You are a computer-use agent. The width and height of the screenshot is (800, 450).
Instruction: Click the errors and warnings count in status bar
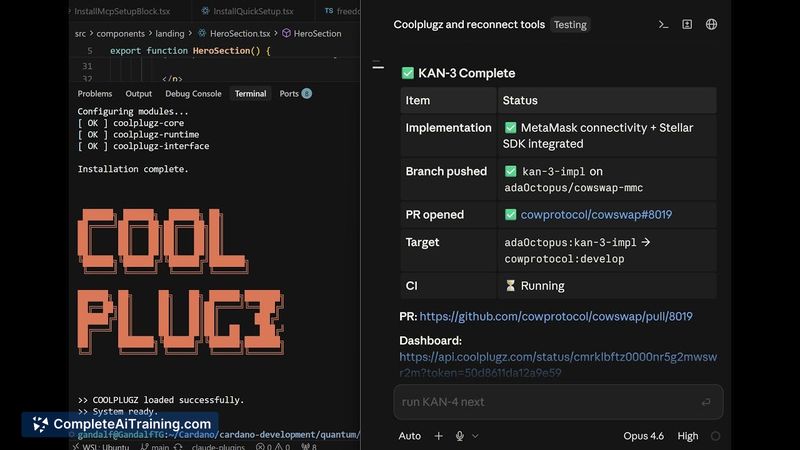pos(273,446)
